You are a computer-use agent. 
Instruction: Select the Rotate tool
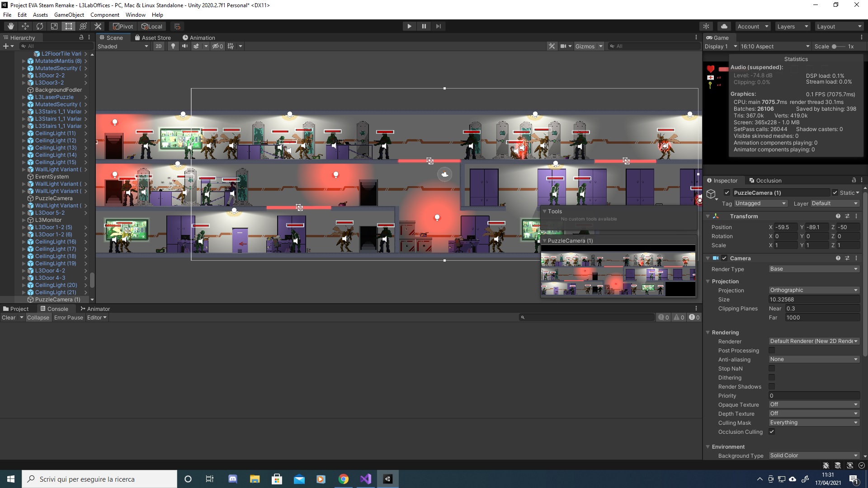click(x=40, y=26)
